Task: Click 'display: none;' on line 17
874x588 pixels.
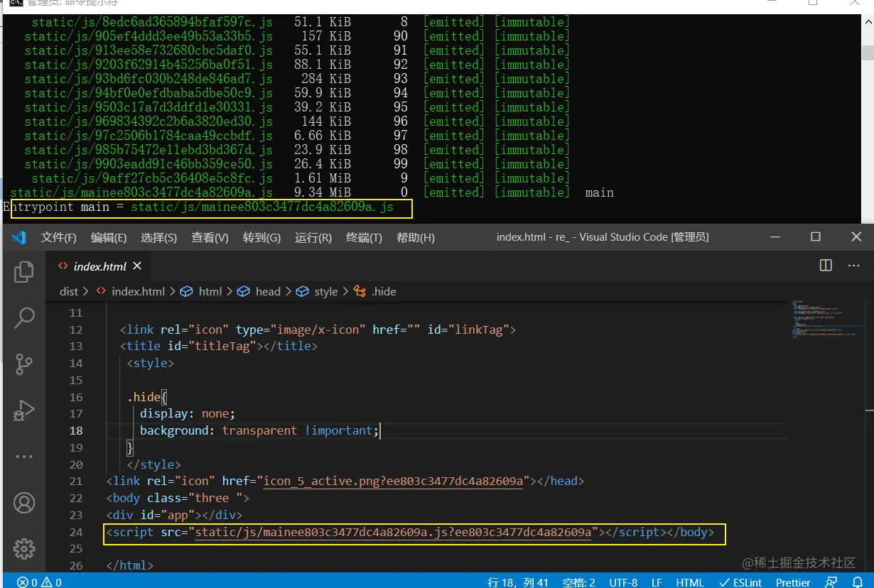Action: [x=187, y=413]
